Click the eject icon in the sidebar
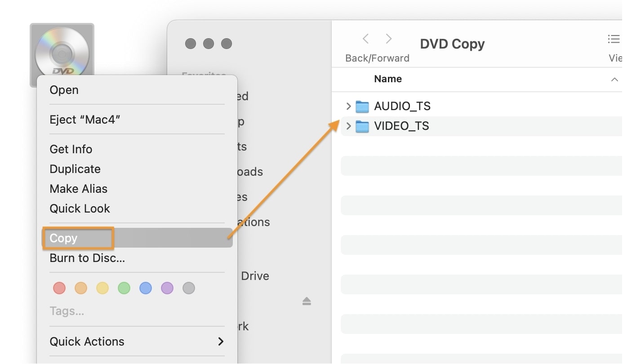This screenshot has height=364, width=623. (x=307, y=302)
